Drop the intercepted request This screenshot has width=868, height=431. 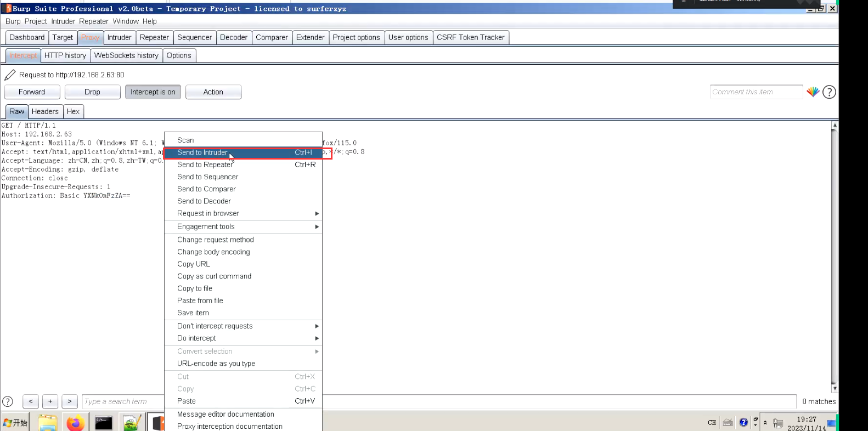point(92,92)
